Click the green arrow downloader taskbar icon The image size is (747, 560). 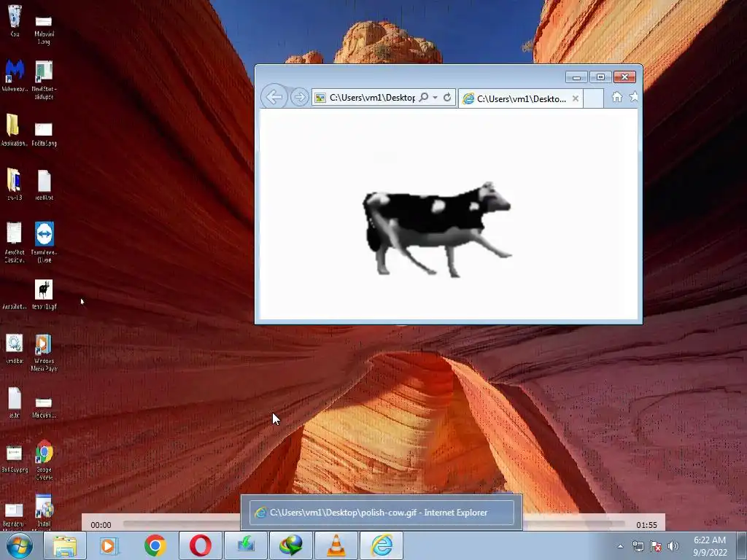pos(246,545)
